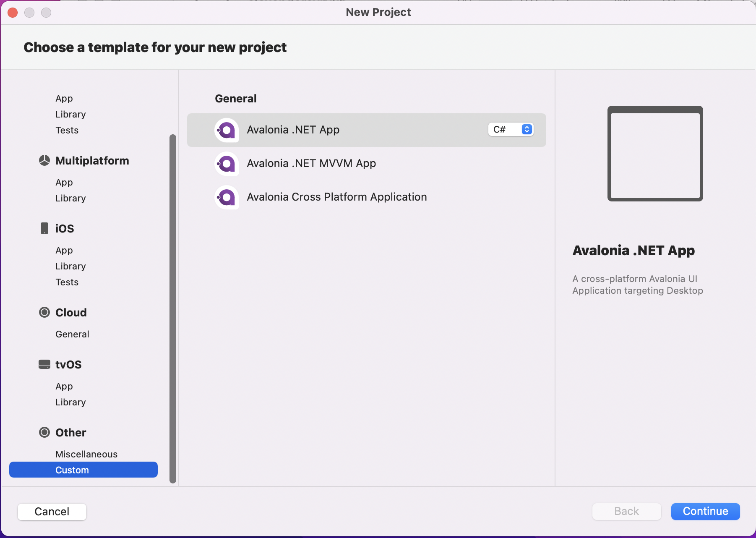Click the Multiplatform category icon
Screen dimensions: 756x538
click(x=44, y=160)
